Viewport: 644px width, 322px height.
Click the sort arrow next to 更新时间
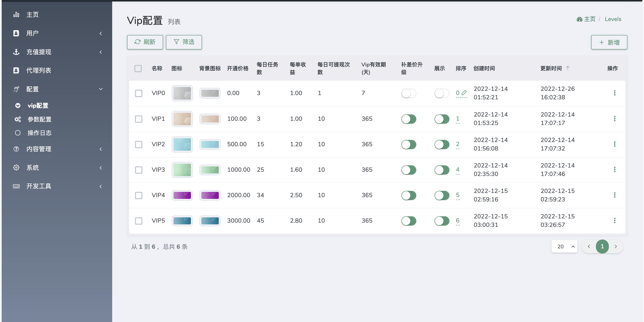click(x=568, y=68)
